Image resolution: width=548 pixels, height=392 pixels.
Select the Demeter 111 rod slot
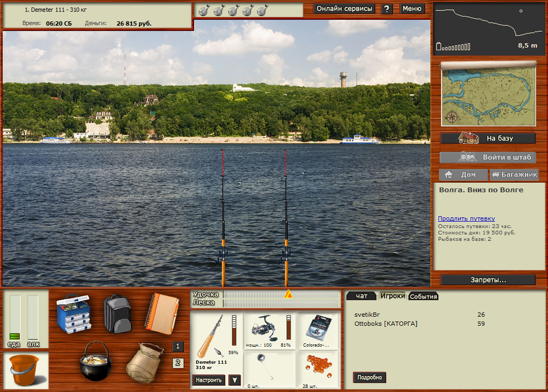(x=216, y=342)
